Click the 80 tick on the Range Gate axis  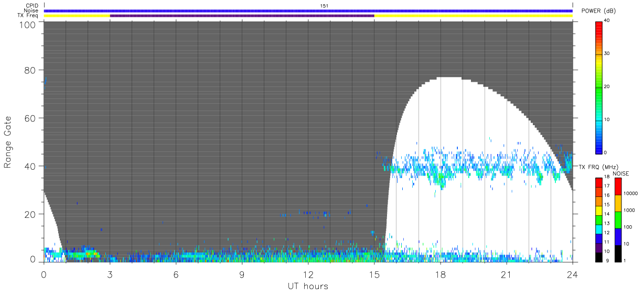30,70
